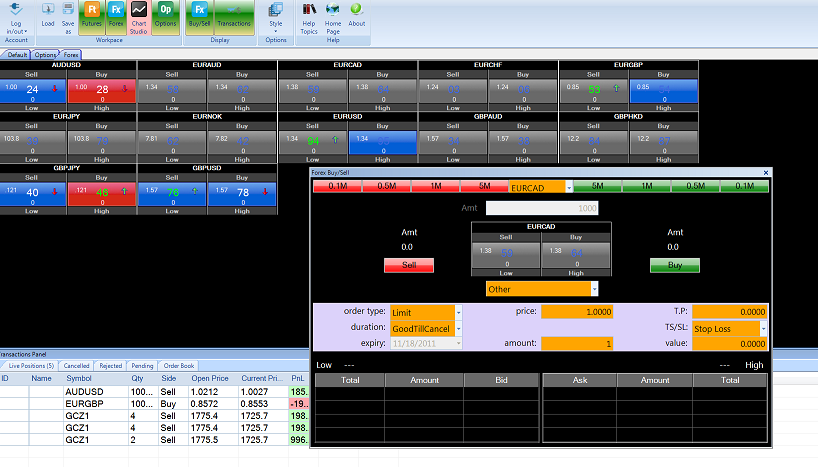Select the green 0.1M buy quantity
The image size is (818, 467).
pyautogui.click(x=744, y=186)
